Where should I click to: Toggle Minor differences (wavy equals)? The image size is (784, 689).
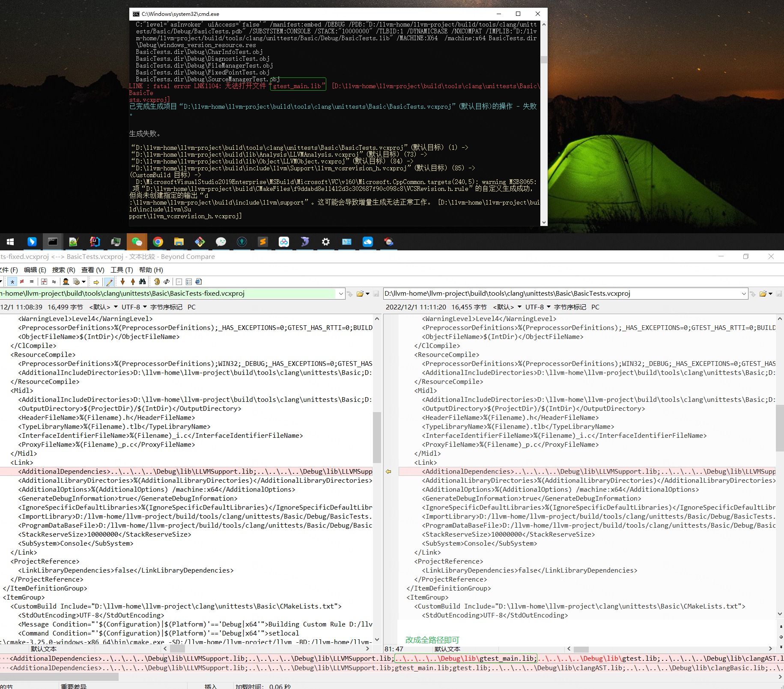(54, 282)
